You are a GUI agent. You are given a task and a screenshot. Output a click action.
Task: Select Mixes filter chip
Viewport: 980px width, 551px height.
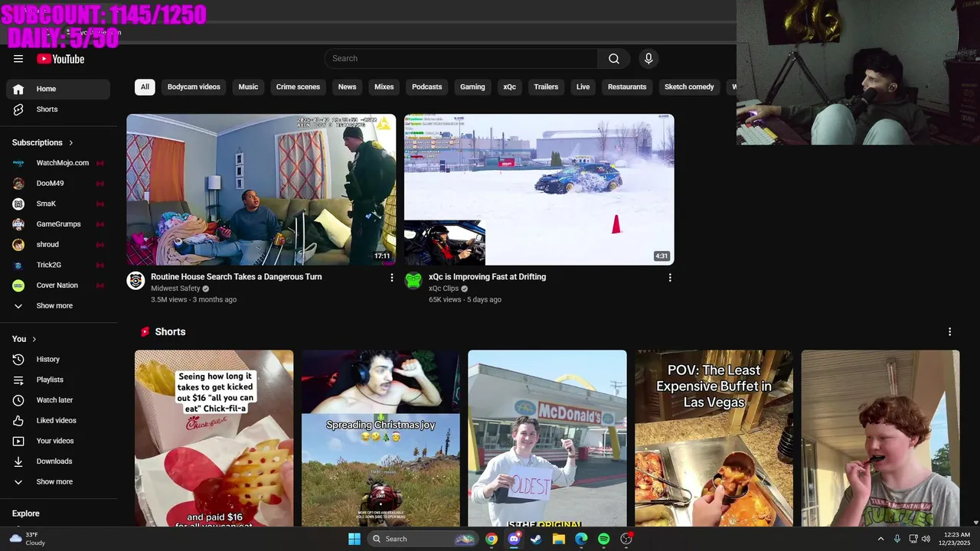point(384,87)
